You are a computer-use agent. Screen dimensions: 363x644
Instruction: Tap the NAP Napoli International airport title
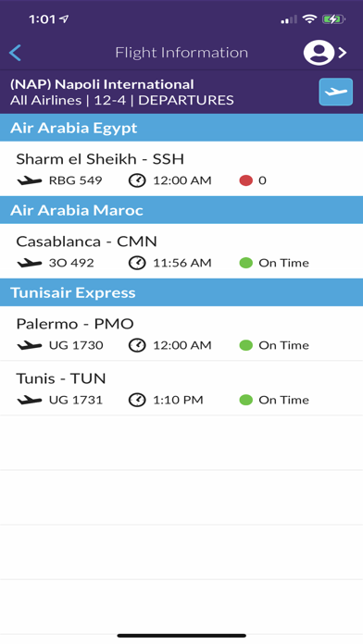tap(102, 84)
